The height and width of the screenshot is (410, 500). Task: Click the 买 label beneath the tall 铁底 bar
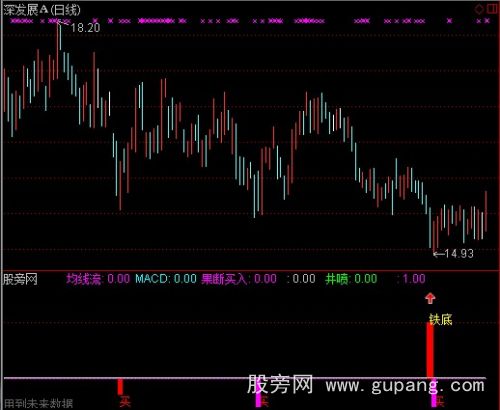click(x=440, y=401)
